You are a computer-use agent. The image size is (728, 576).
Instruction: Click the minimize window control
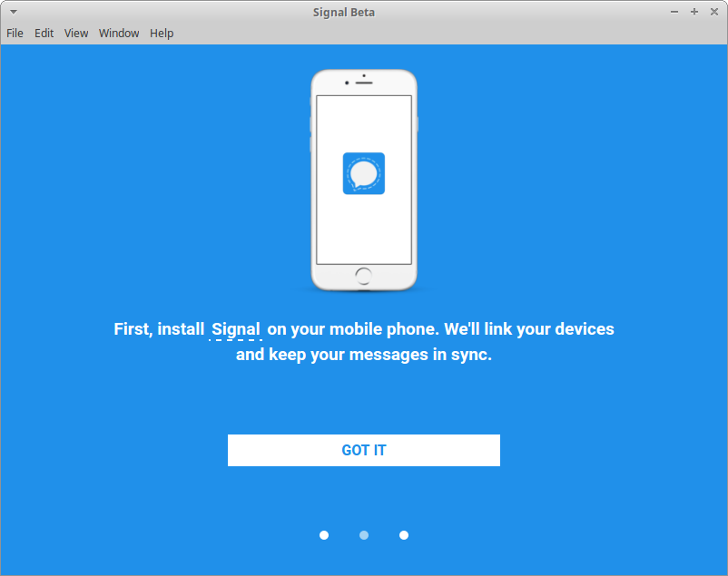[x=673, y=12]
